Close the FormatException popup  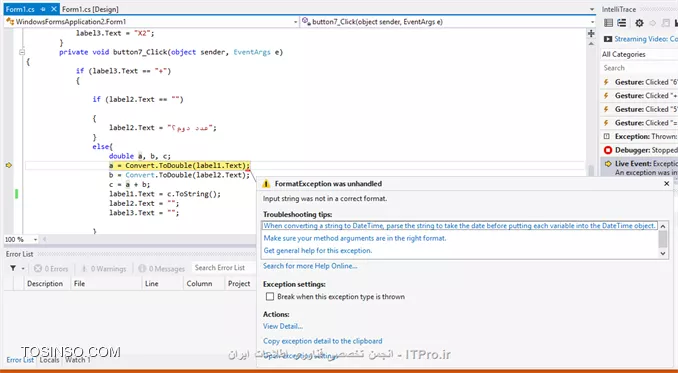666,184
